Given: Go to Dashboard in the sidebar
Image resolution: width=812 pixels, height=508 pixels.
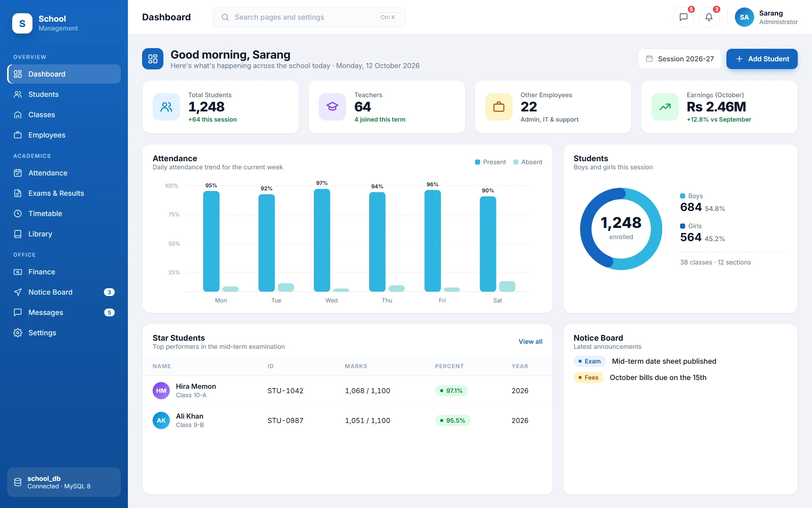Looking at the screenshot, I should coord(64,74).
